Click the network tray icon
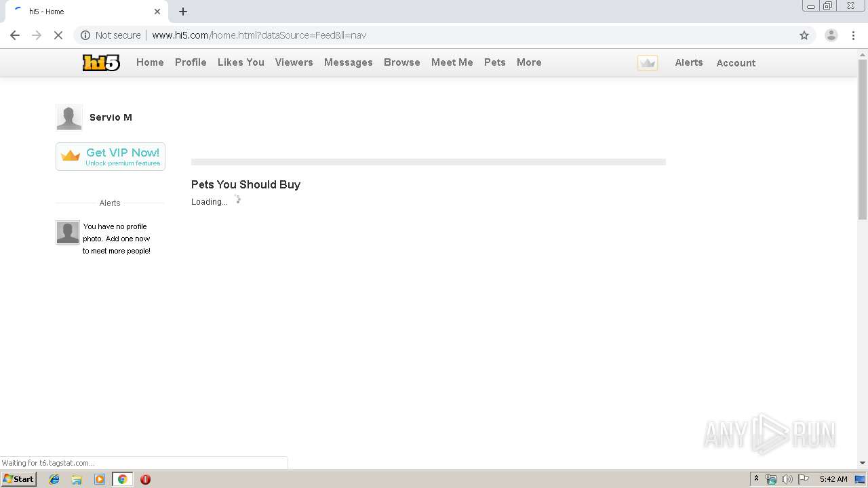This screenshot has height=488, width=868. [x=771, y=479]
